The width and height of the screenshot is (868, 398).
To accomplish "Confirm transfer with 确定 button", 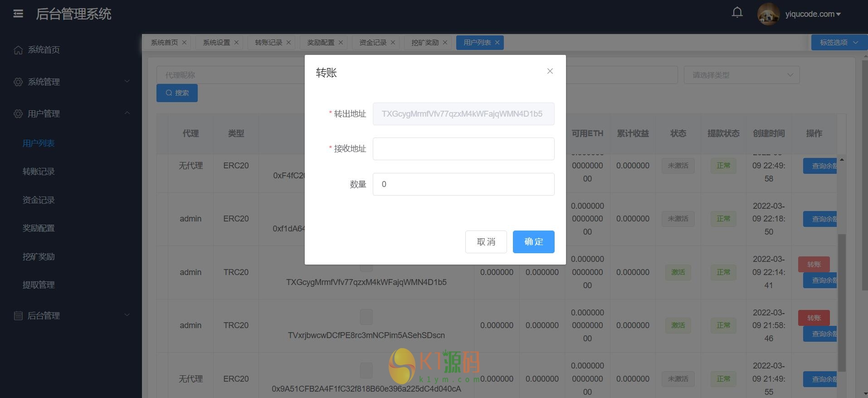I will coord(534,242).
